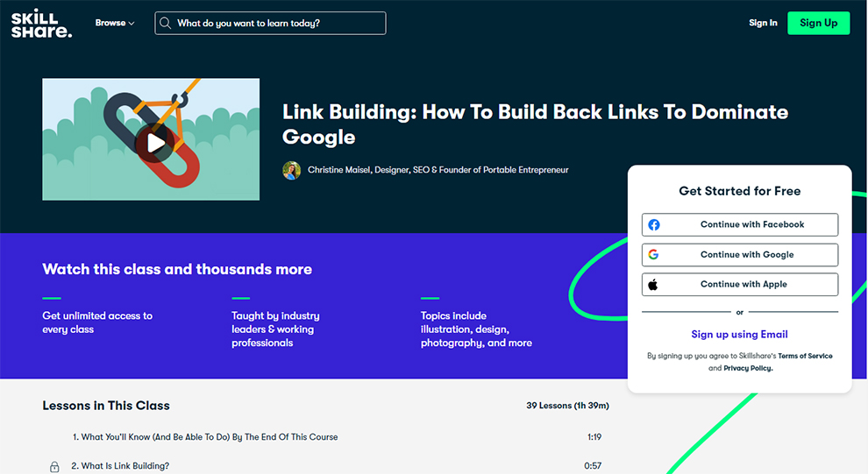Open the link building video thumbnail
The image size is (868, 474).
[151, 138]
